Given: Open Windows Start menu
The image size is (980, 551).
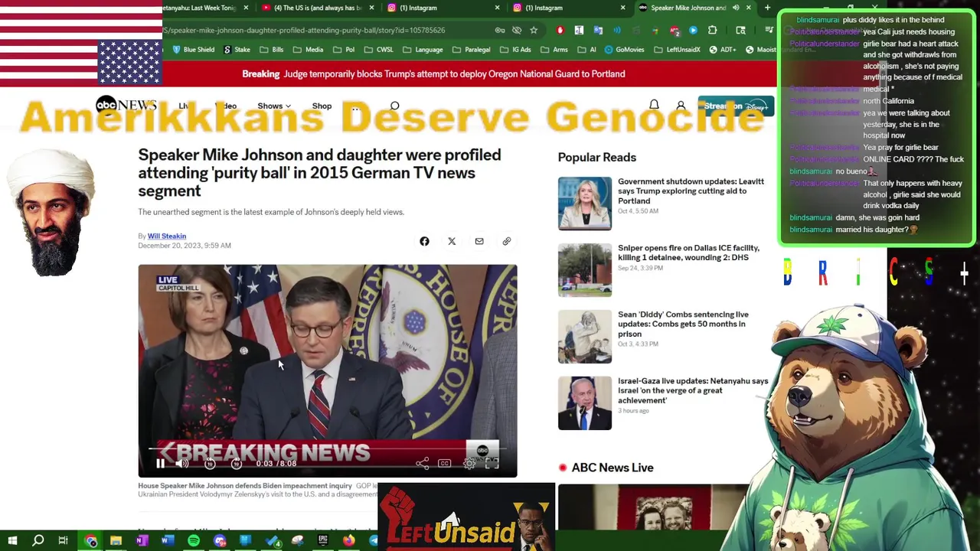Looking at the screenshot, I should pos(12,541).
